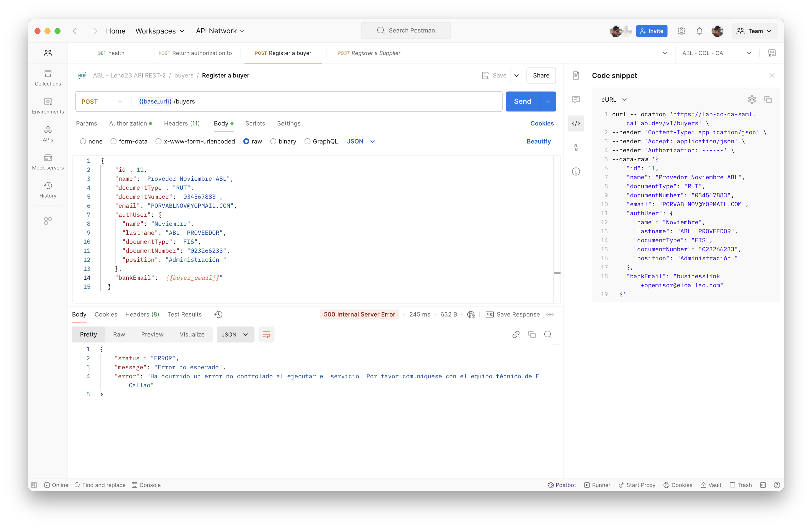Open the Register a Supplier tab

pyautogui.click(x=369, y=53)
